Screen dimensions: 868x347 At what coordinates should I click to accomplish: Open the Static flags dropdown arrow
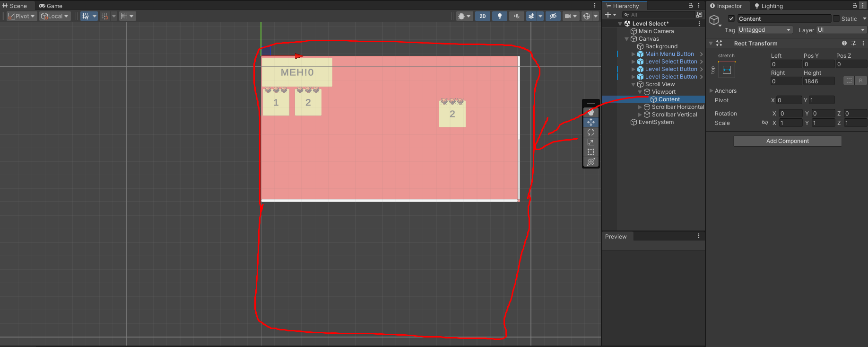(x=864, y=18)
